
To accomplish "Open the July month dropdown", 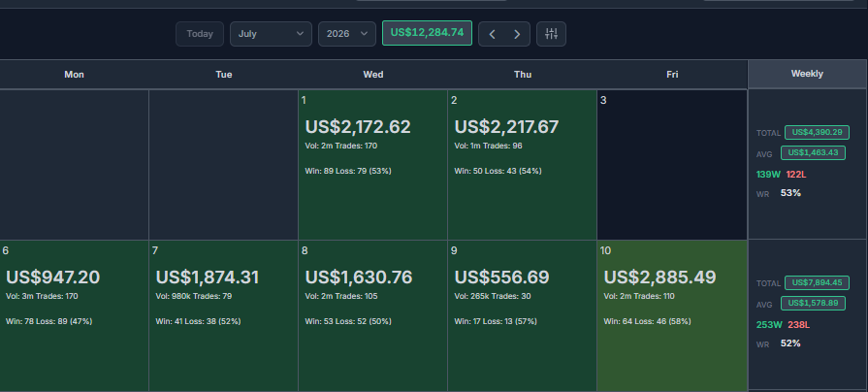I will click(x=271, y=34).
